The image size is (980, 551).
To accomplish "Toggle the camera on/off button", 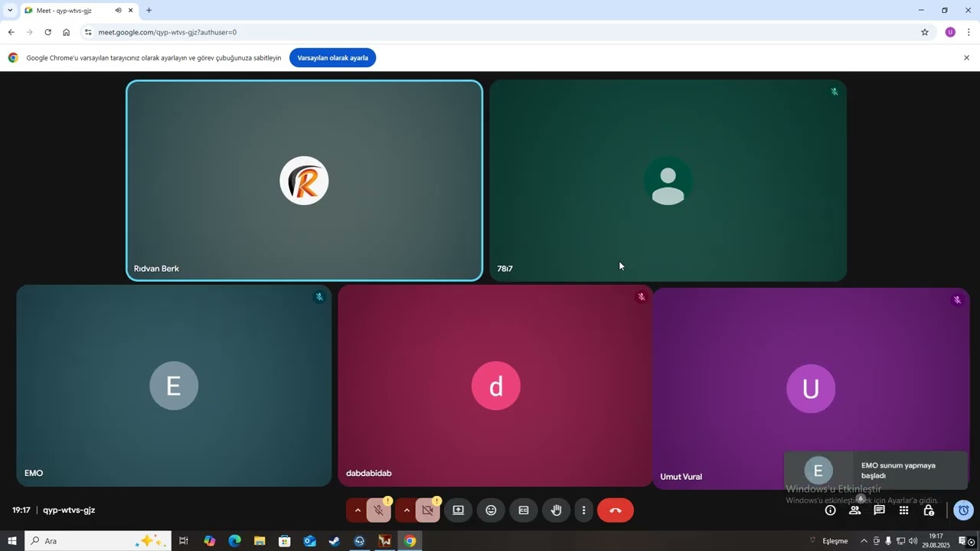I will 428,510.
